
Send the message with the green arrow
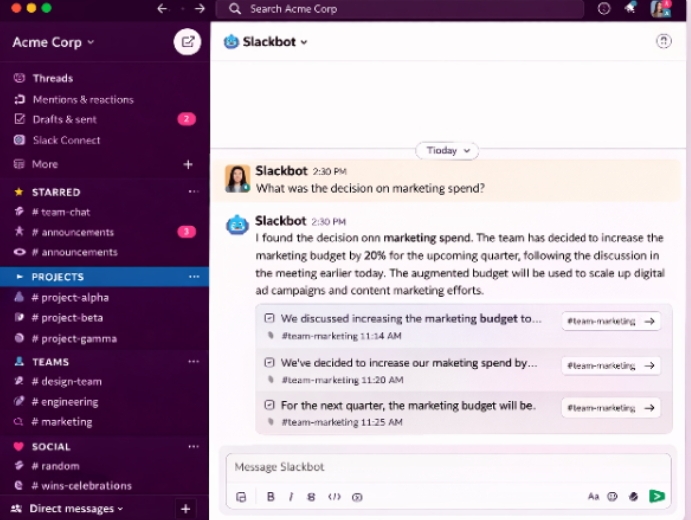[x=657, y=496]
